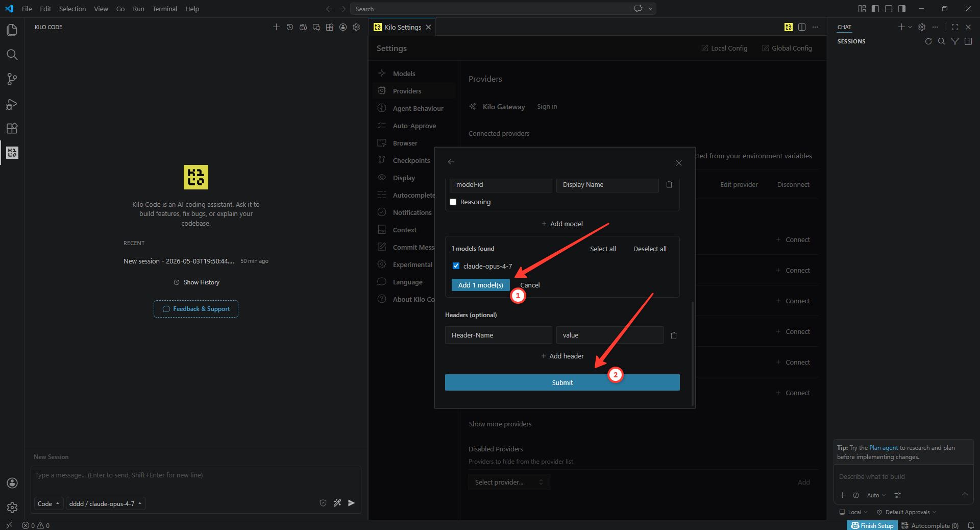
Task: Click the Plan agent link in the tip
Action: coord(883,448)
